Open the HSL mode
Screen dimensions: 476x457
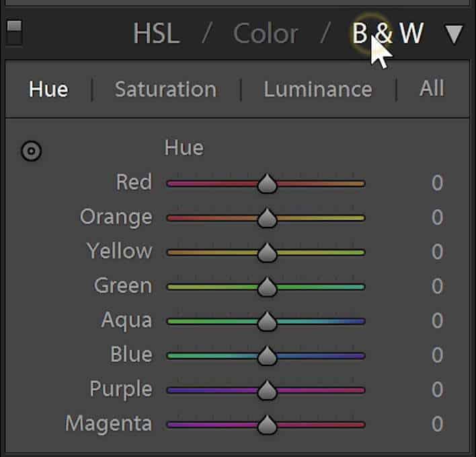pyautogui.click(x=157, y=34)
